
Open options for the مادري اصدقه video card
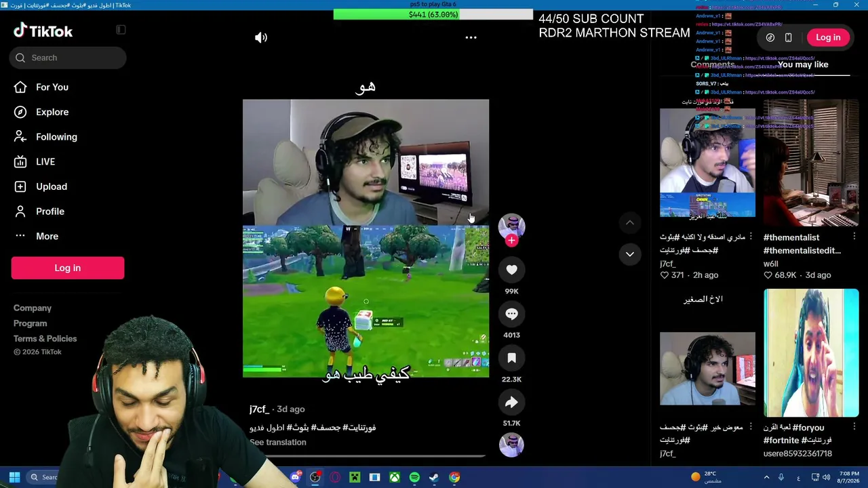coord(751,237)
